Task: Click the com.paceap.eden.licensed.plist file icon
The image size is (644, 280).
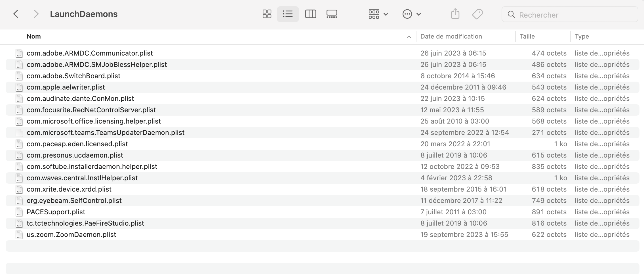Action: pos(19,144)
